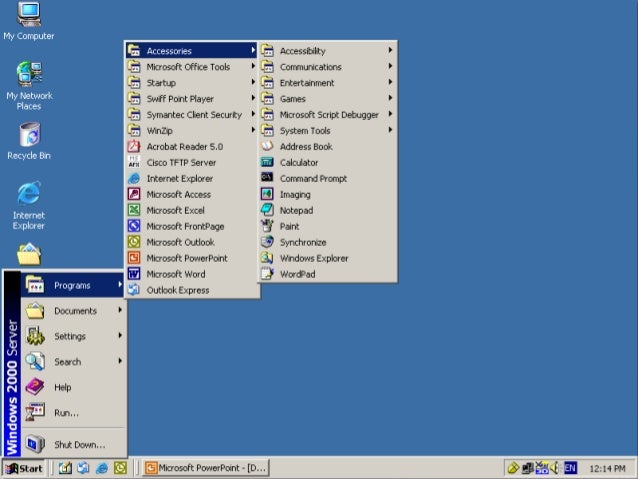
Task: Open the Settings menu item
Action: coord(72,336)
